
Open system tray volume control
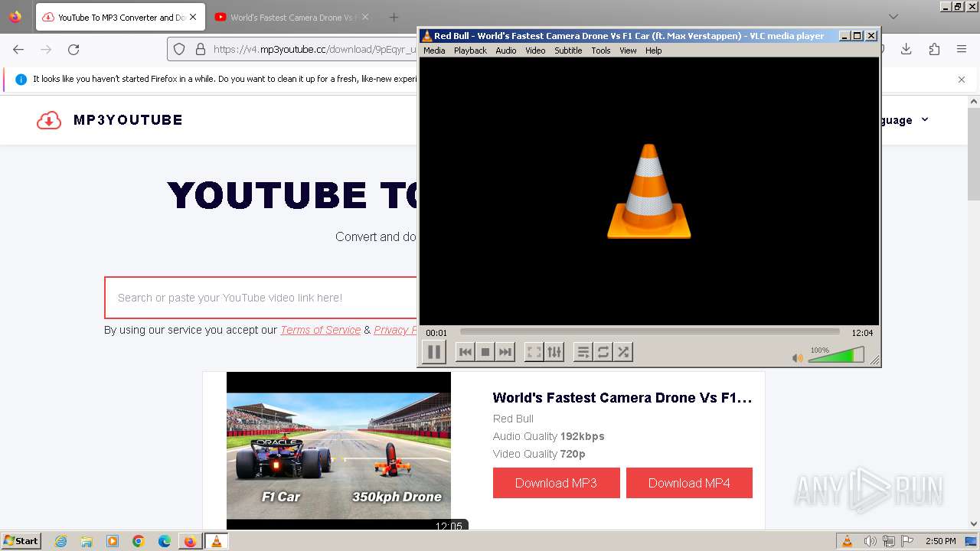[x=870, y=541]
